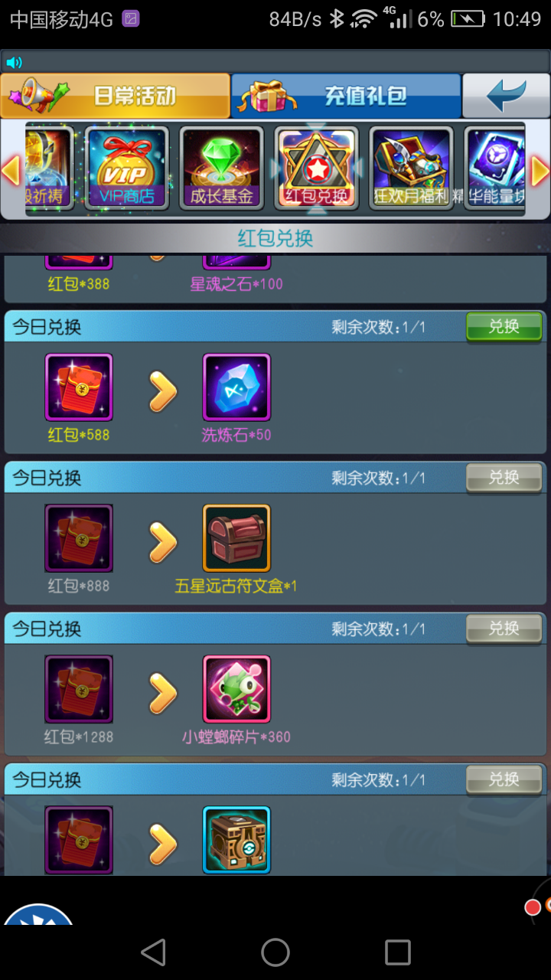Tap the 红包*588 red envelope icon

point(79,387)
